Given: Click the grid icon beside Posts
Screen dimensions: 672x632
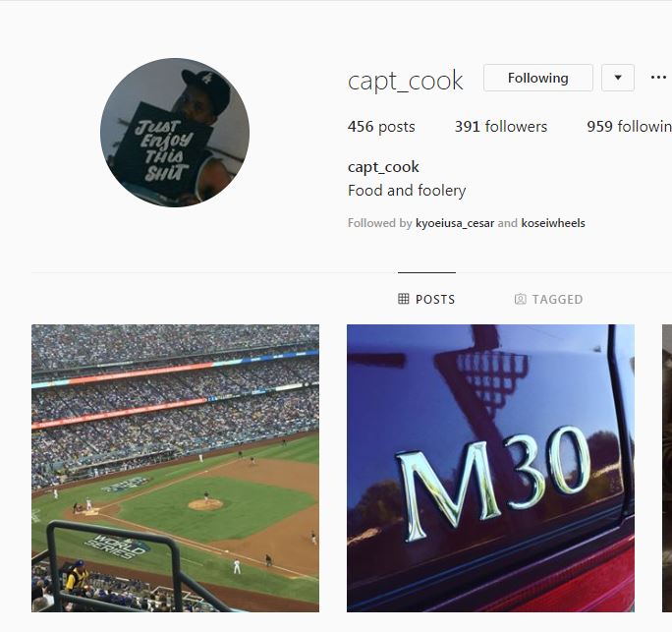Looking at the screenshot, I should tap(403, 299).
